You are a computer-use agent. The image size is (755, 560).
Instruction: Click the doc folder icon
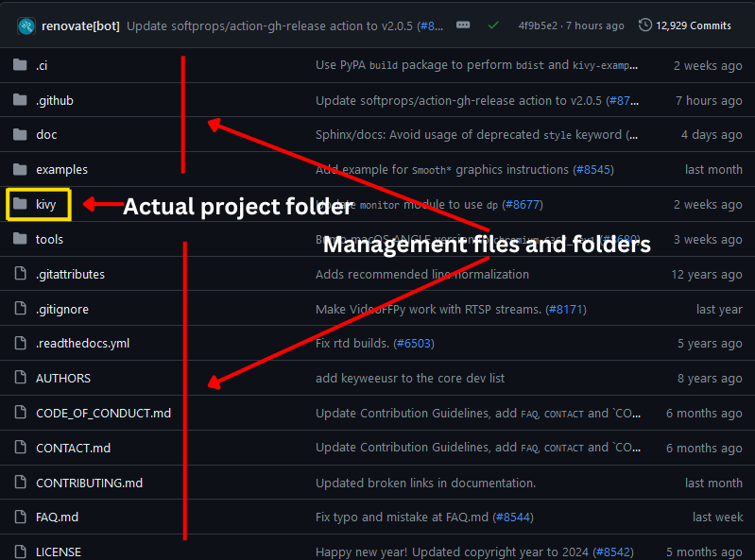click(20, 134)
